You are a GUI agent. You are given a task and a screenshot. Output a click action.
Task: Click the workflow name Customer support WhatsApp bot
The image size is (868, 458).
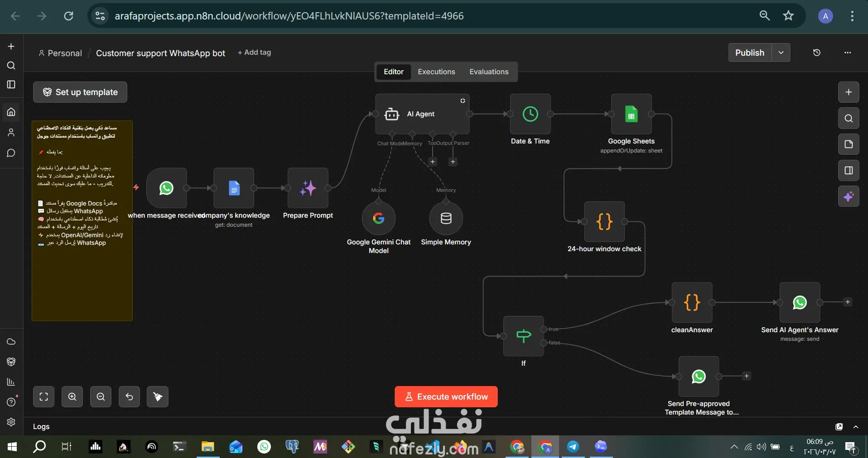pyautogui.click(x=160, y=53)
